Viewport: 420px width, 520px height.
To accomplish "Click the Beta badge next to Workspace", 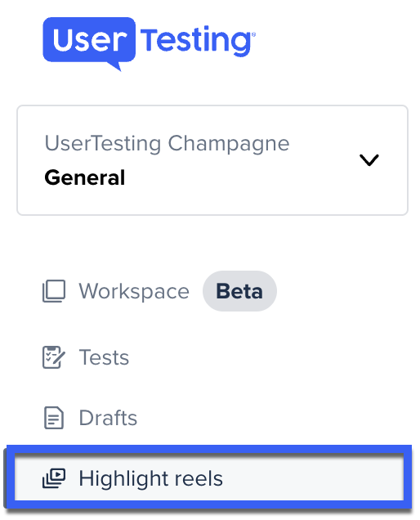I will coord(239,291).
